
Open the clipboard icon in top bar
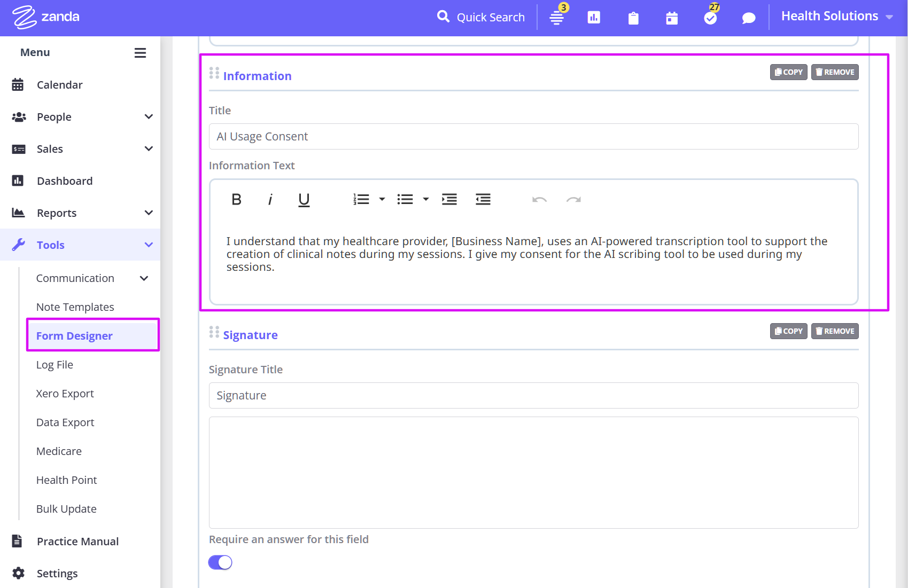click(x=633, y=18)
